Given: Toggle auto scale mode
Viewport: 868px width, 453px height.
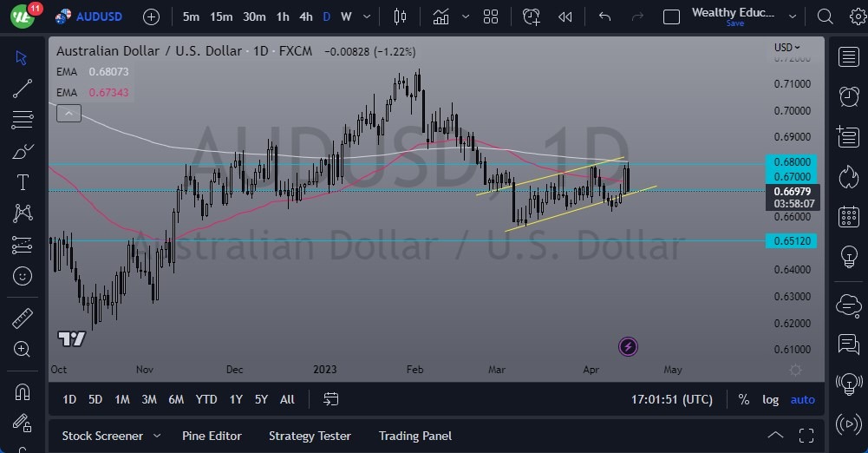Looking at the screenshot, I should (803, 399).
